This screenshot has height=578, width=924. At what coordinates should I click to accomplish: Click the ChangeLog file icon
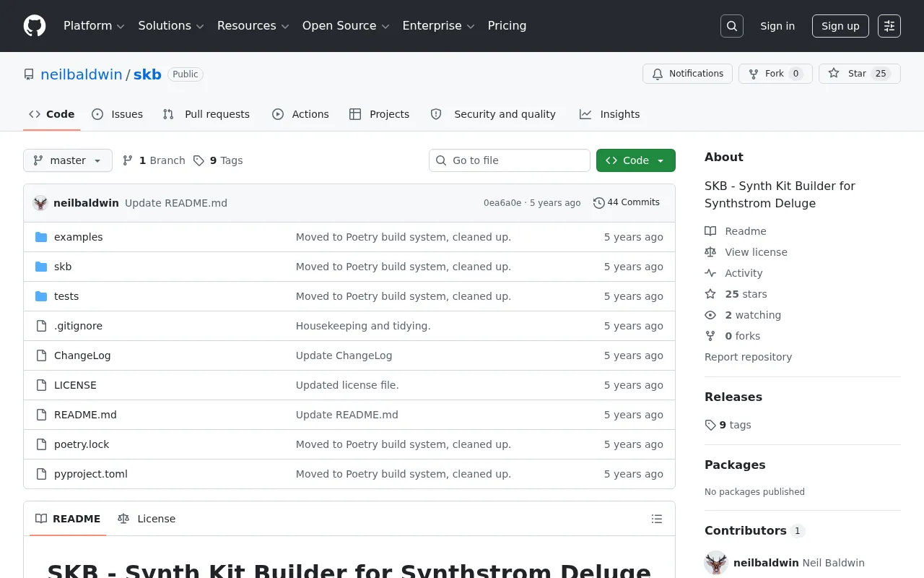[41, 355]
